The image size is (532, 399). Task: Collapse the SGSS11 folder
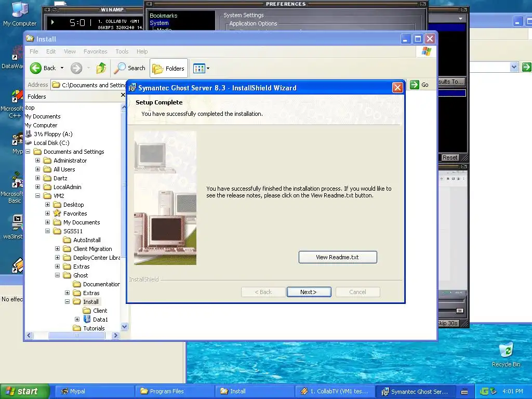[x=47, y=231]
